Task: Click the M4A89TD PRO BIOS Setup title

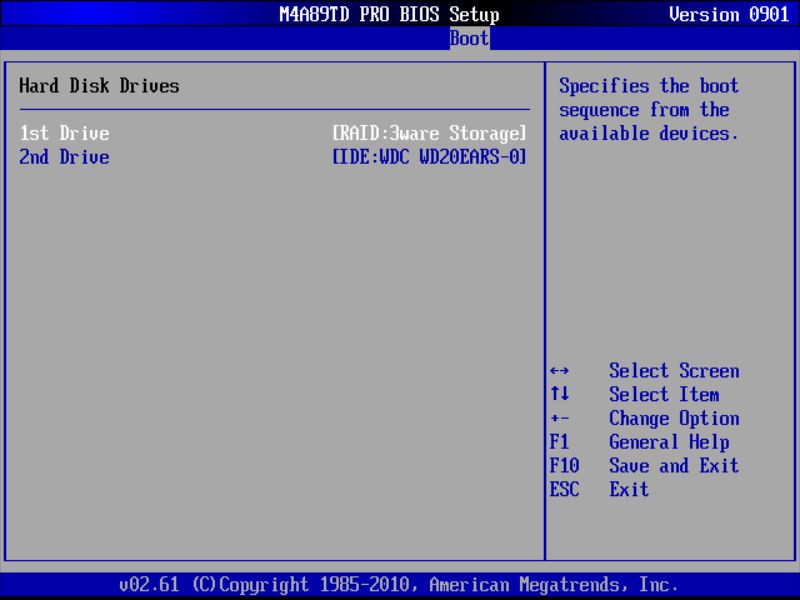Action: click(390, 14)
